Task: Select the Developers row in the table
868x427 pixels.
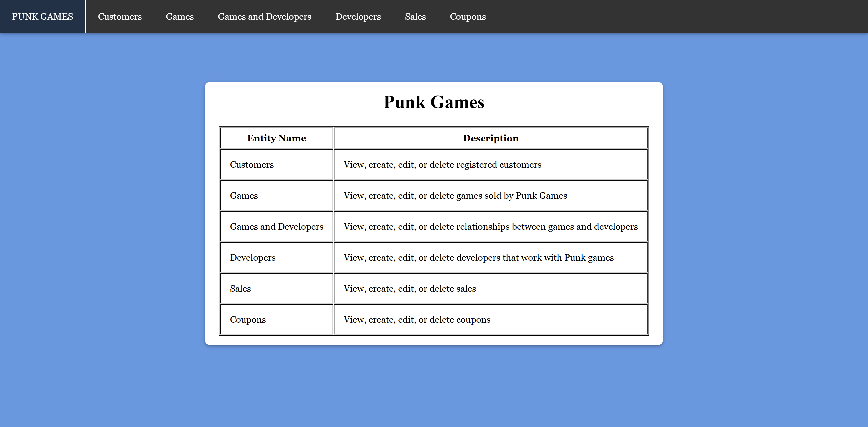Action: point(252,258)
